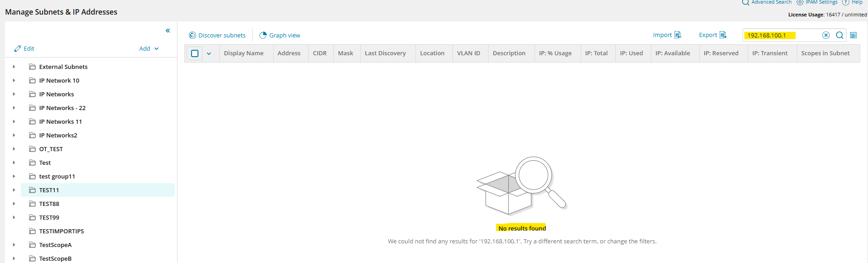This screenshot has width=868, height=263.
Task: Open the Add dropdown menu
Action: pos(149,48)
